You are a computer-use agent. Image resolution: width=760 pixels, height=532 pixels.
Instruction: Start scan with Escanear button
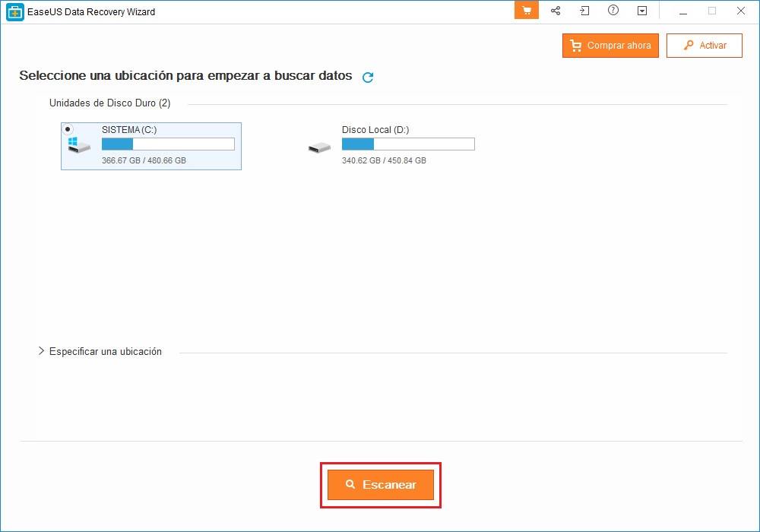click(381, 485)
